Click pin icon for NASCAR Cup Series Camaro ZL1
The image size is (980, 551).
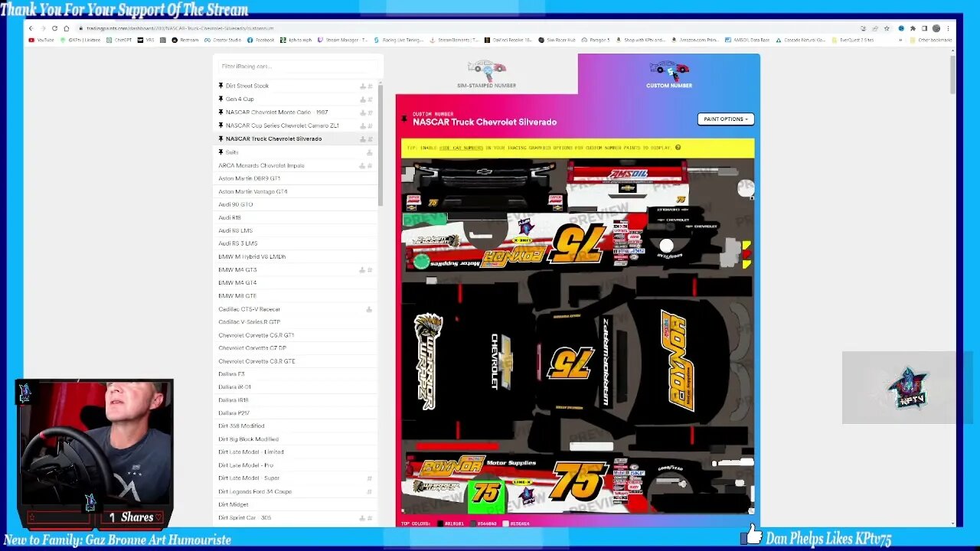(220, 126)
